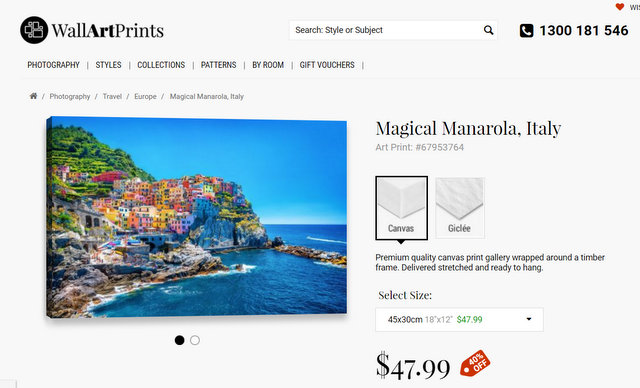640x388 pixels.
Task: Show second product image via empty dot
Action: click(x=195, y=340)
